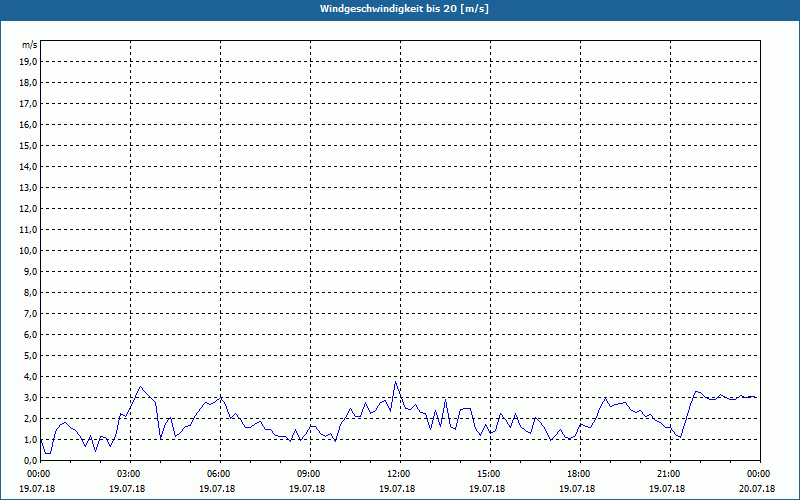Viewport: 800px width, 500px height.
Task: Click the '12:00' time axis label
Action: point(401,474)
